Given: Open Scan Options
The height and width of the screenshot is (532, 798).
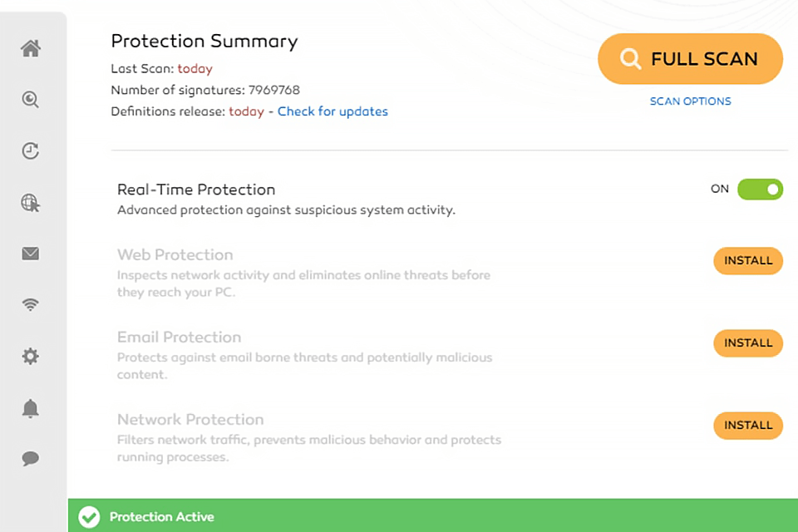Looking at the screenshot, I should pyautogui.click(x=690, y=101).
